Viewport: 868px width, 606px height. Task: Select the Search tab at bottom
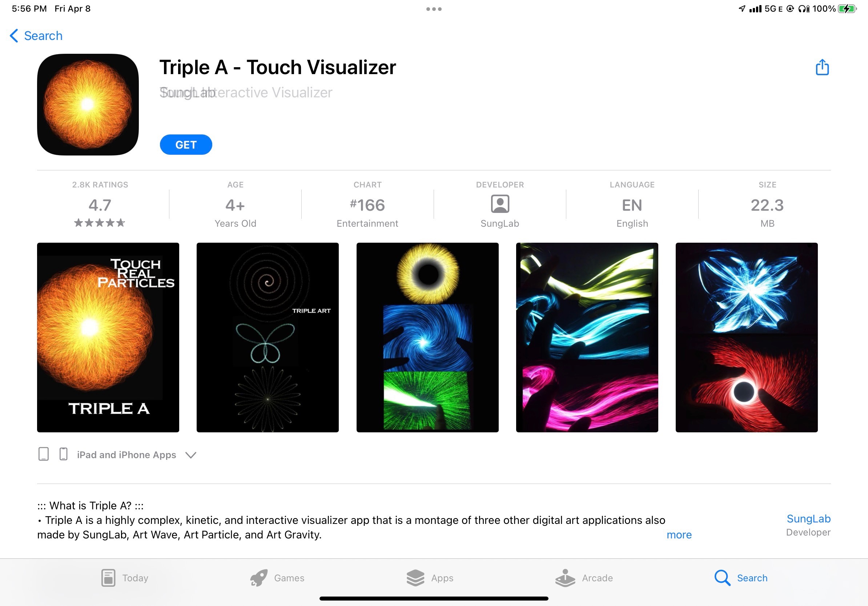click(x=741, y=578)
